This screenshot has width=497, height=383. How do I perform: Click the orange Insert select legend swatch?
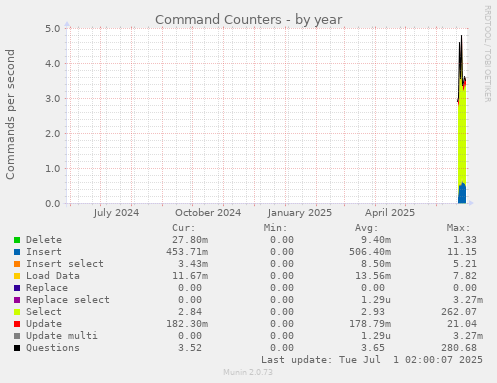[x=17, y=264]
